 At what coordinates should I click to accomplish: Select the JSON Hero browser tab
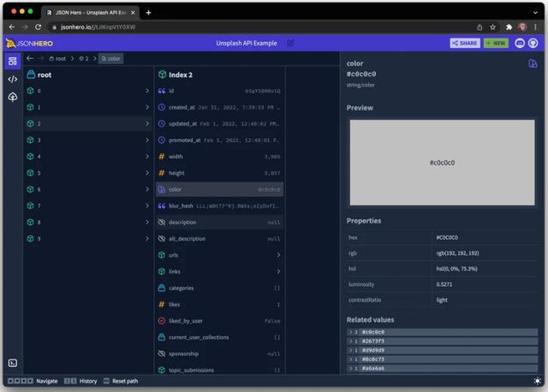(92, 12)
